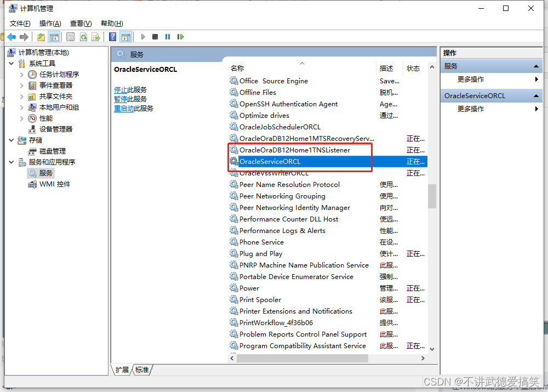Click the vertical scrollbar thumb in services list

tap(432, 196)
